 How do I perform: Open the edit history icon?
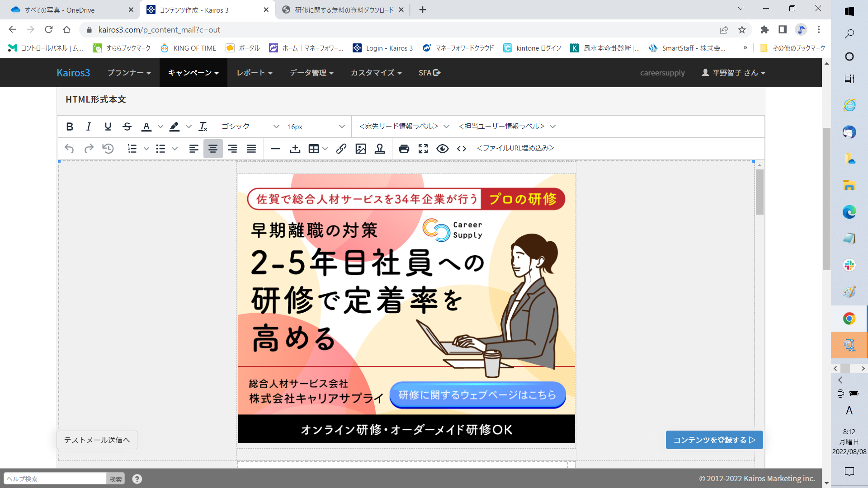(x=108, y=149)
